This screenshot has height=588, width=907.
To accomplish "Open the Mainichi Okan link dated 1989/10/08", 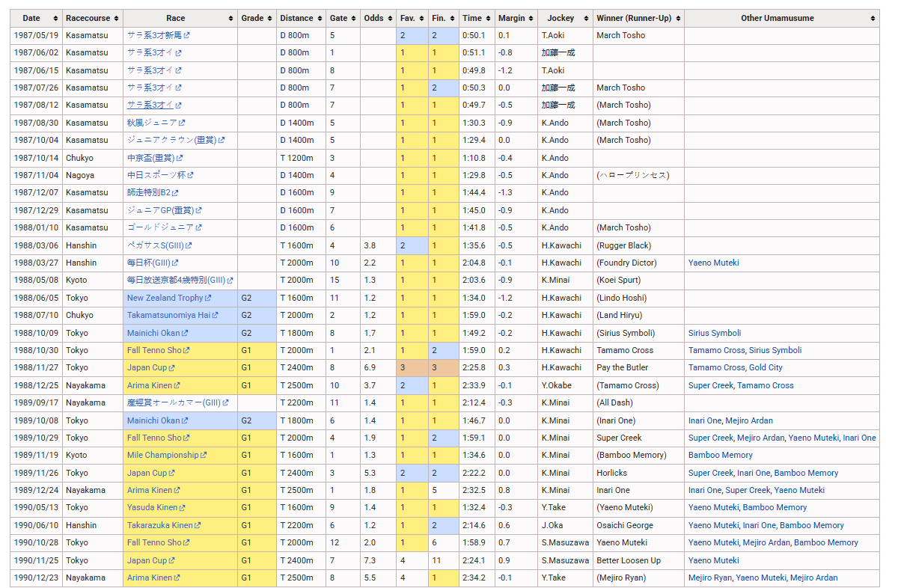I will click(x=153, y=420).
